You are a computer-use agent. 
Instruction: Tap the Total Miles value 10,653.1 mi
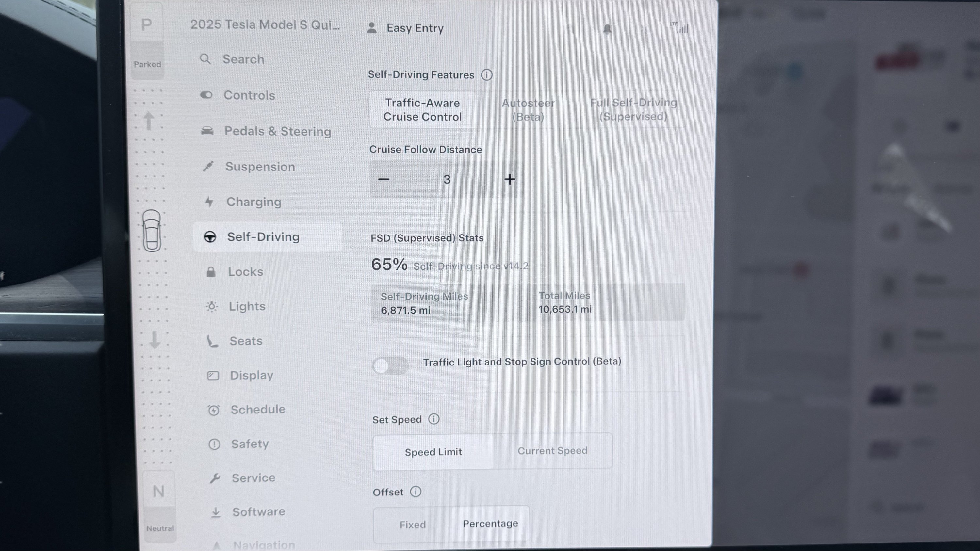click(565, 309)
